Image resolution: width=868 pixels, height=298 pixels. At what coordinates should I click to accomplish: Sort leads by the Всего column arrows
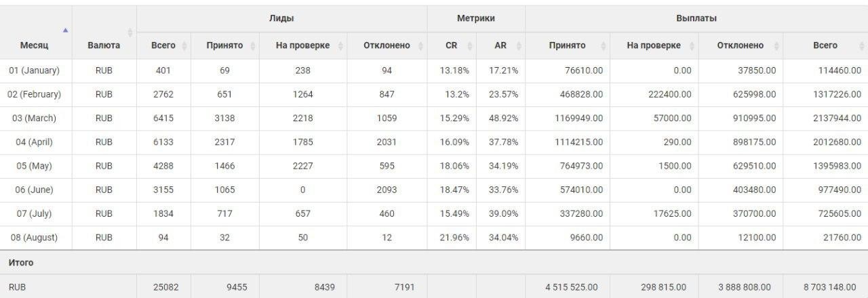(184, 45)
